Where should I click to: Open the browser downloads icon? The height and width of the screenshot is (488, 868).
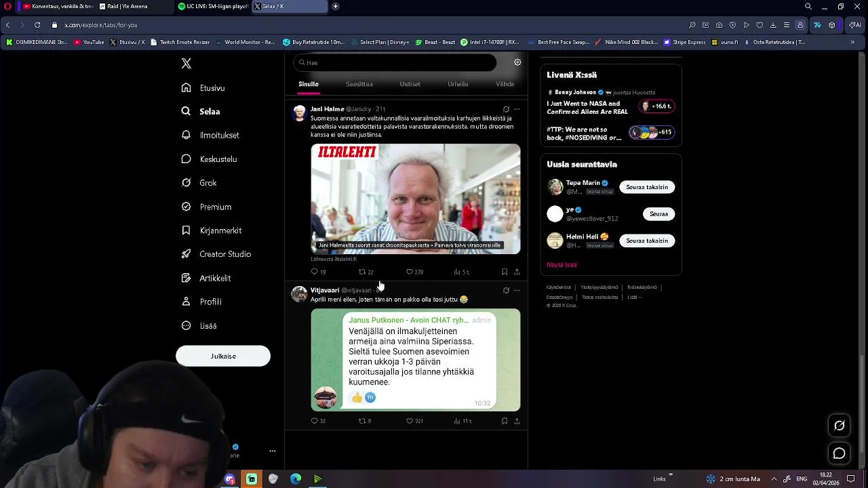tap(773, 25)
